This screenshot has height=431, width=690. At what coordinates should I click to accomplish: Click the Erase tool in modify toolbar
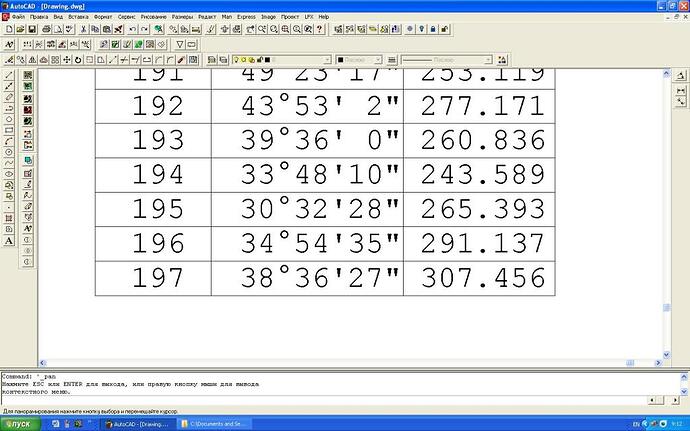coord(9,59)
